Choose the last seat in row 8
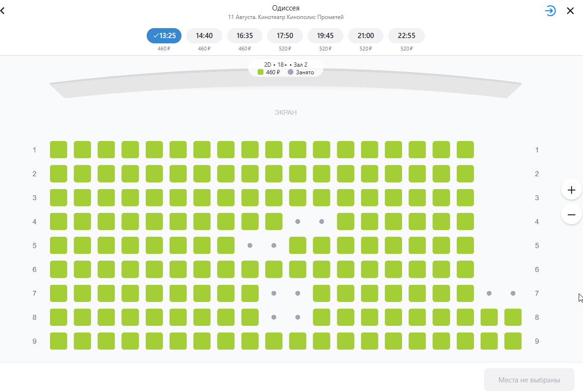Screen dimensions: 583x392 click(513, 317)
